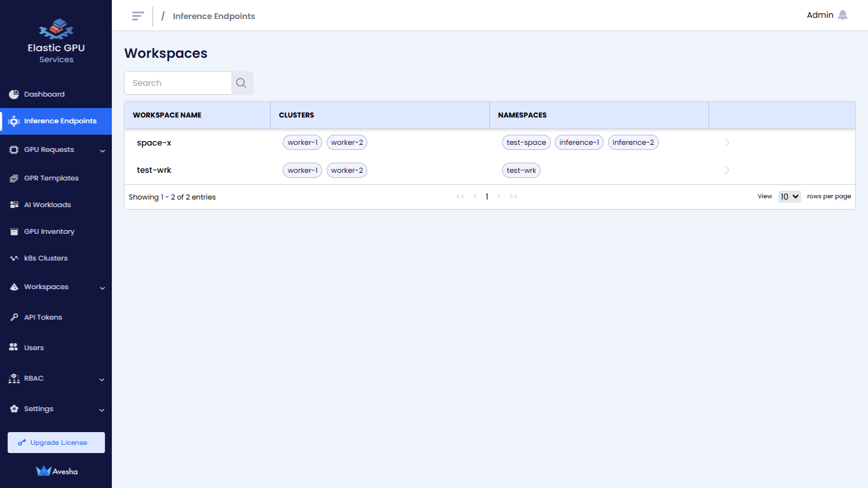Open the space-x workspace row arrow
This screenshot has height=488, width=868.
[727, 143]
